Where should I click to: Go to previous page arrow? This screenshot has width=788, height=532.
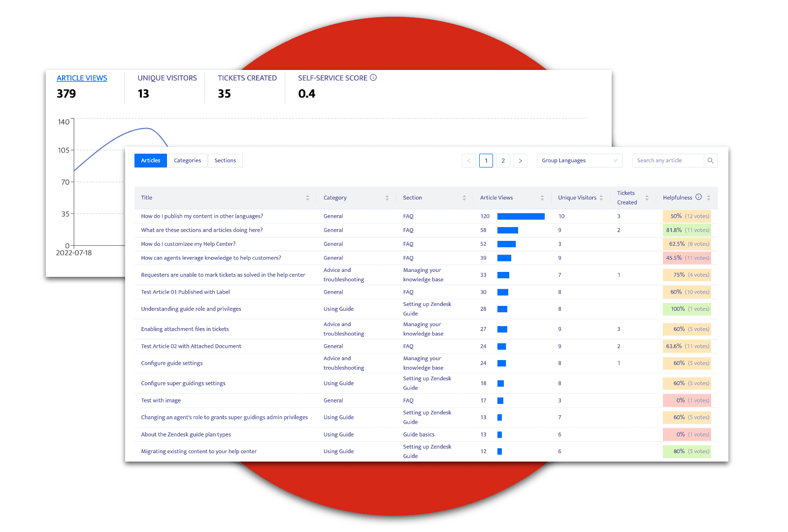tap(469, 161)
